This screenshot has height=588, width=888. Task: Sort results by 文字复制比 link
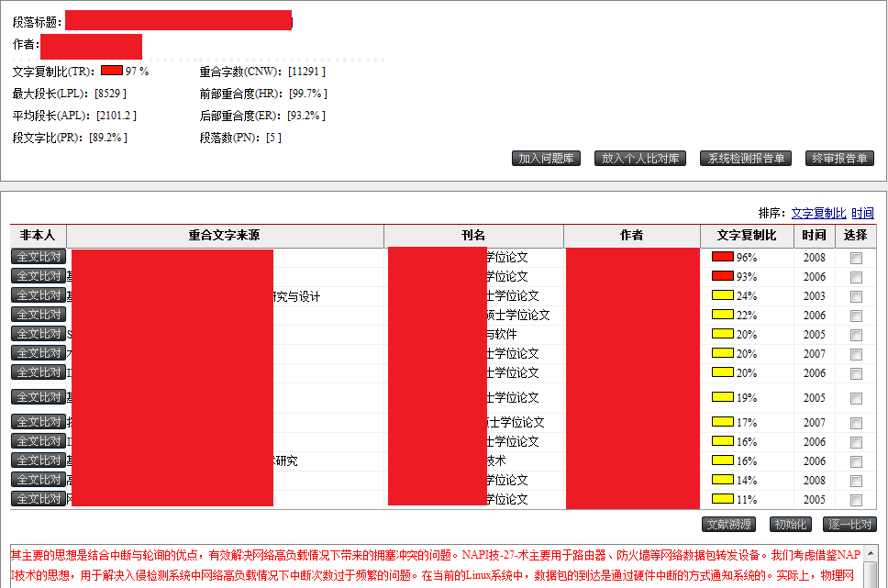click(818, 213)
